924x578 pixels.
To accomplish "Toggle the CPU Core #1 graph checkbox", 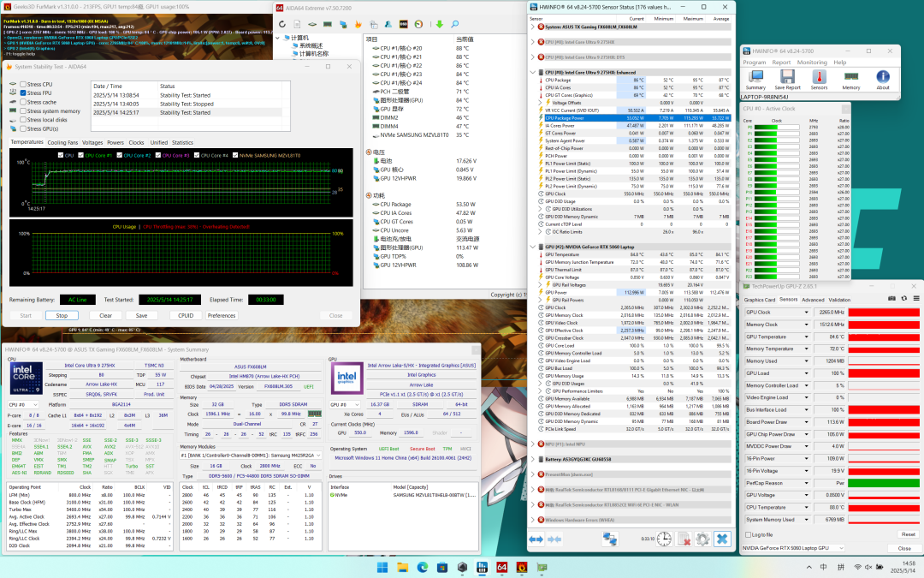I will point(80,156).
